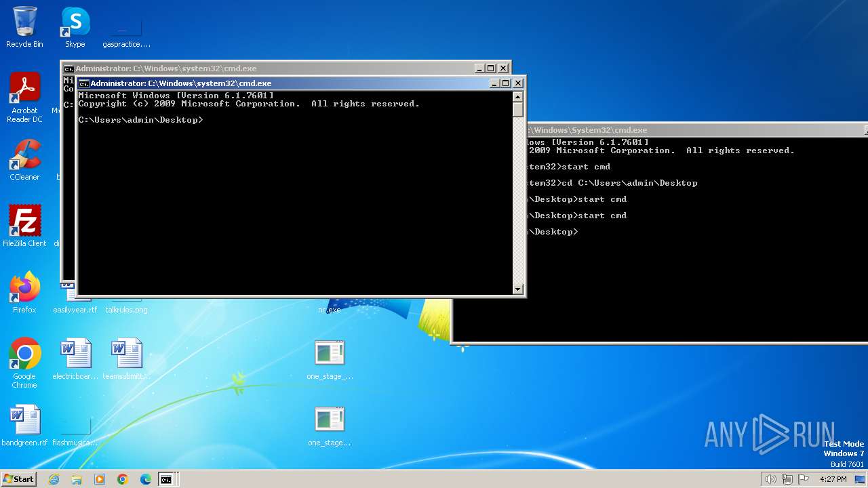
Task: Launch CCleaner from the desktop
Action: (x=24, y=160)
